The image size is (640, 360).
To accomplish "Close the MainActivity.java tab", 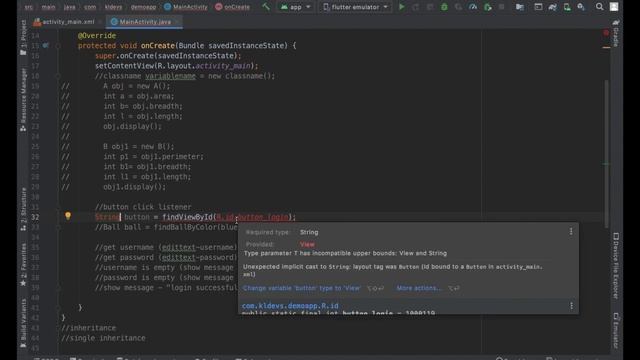I will [x=177, y=22].
